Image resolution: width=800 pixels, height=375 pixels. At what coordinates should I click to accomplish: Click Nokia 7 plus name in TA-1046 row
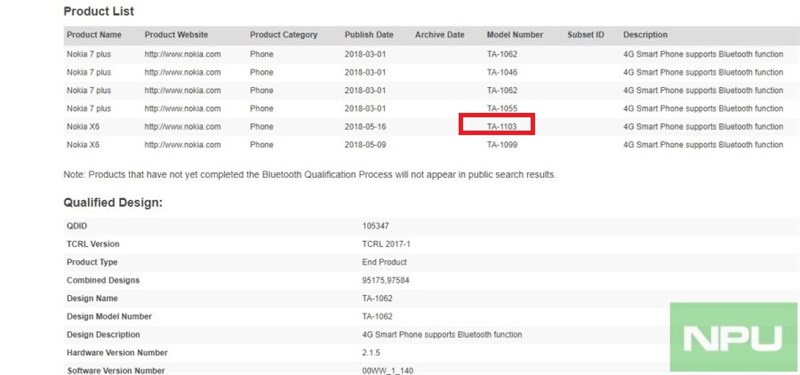89,72
